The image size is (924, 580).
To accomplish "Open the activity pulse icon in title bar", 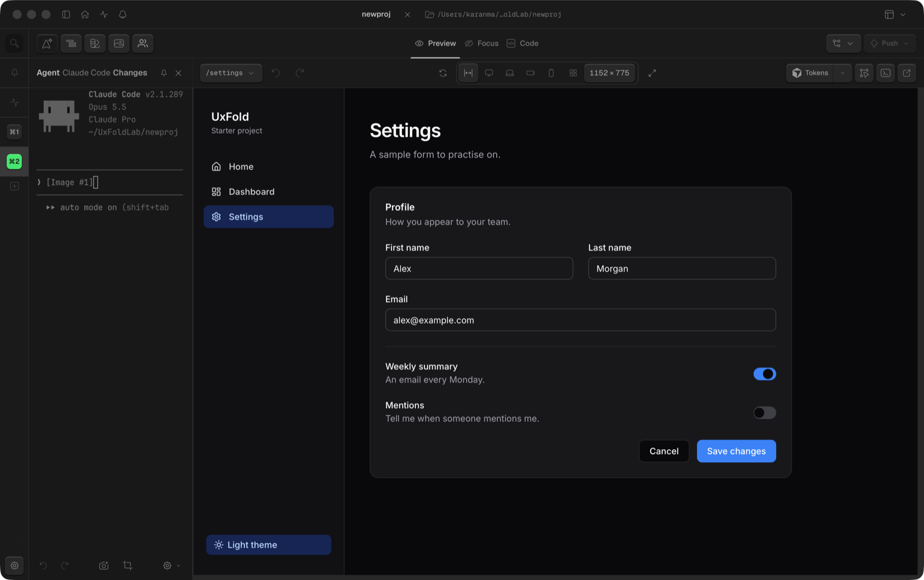I will [x=104, y=14].
